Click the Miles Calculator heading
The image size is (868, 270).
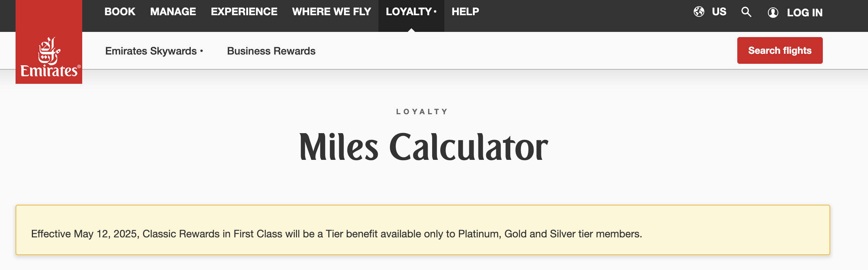coord(423,147)
